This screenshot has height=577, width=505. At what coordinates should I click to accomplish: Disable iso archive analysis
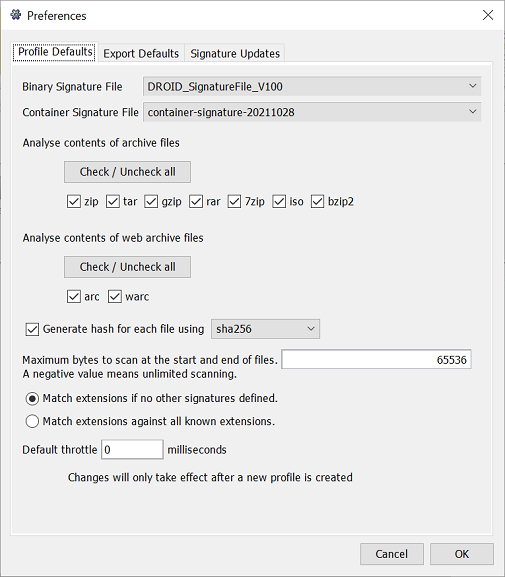[x=279, y=202]
